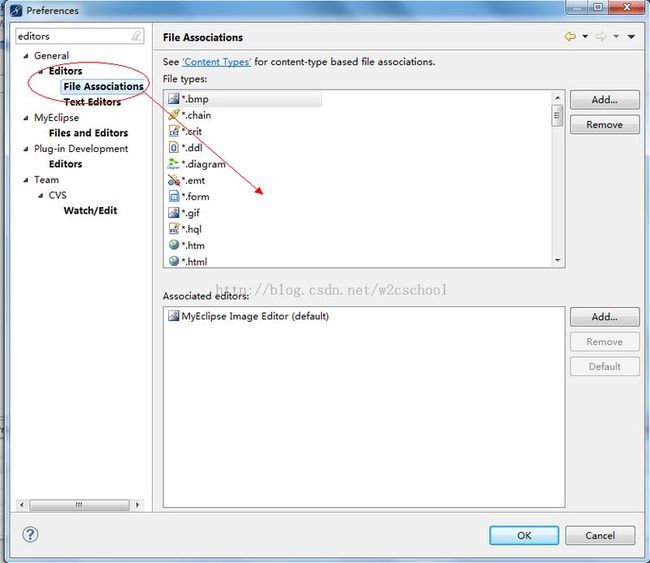The width and height of the screenshot is (650, 563).
Task: Click the *.crit file type icon
Action: tap(174, 131)
